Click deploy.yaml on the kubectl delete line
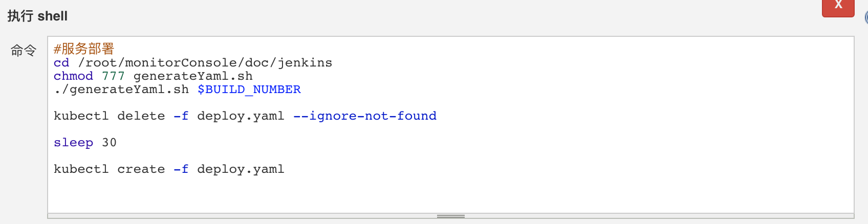The height and width of the screenshot is (224, 868). [x=241, y=116]
